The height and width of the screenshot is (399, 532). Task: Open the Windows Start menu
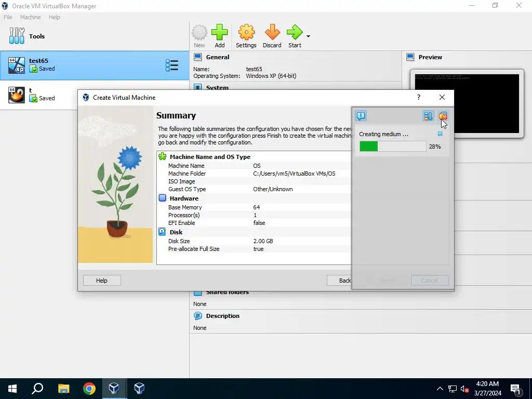tap(12, 389)
